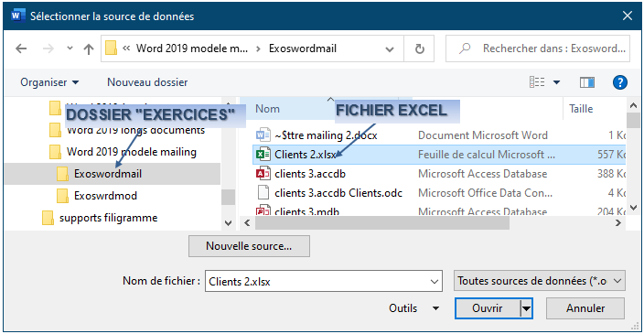Open the Help question mark icon
The width and height of the screenshot is (644, 334).
tap(620, 82)
